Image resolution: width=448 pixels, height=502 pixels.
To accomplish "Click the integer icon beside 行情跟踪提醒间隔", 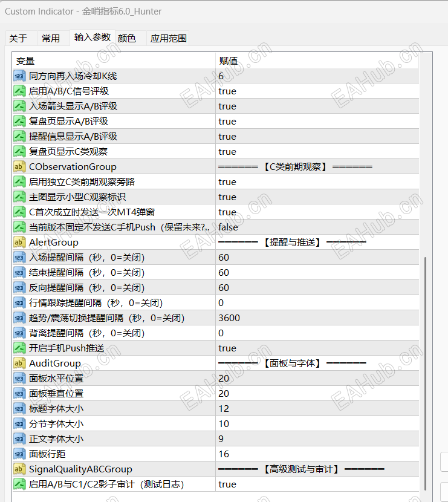I will coord(19,303).
